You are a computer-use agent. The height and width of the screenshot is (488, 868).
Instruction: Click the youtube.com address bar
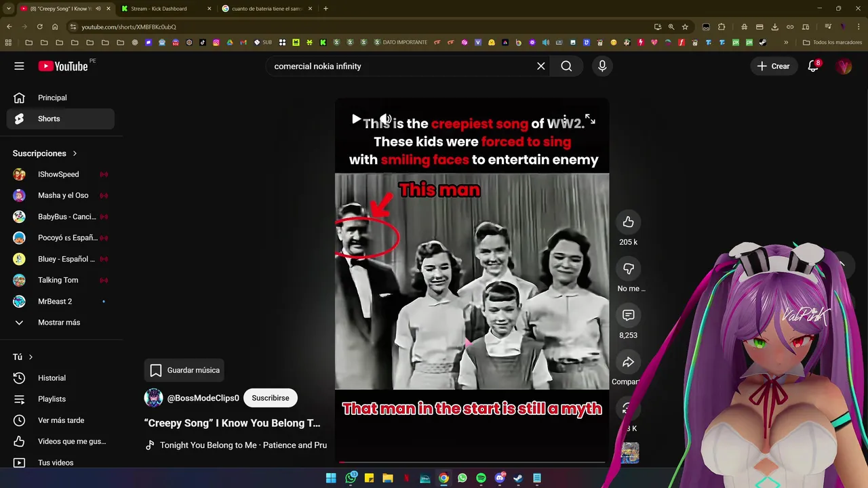pyautogui.click(x=359, y=26)
